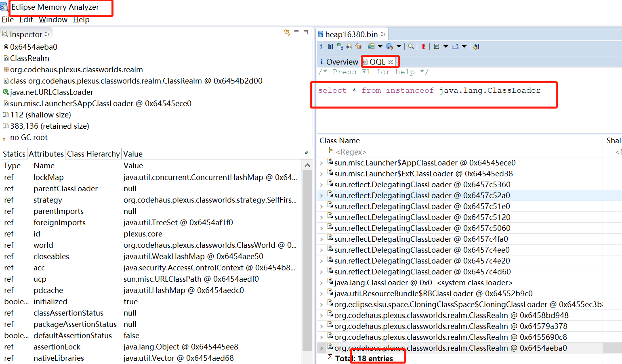Click inside the OQL query text editor

(x=469, y=100)
